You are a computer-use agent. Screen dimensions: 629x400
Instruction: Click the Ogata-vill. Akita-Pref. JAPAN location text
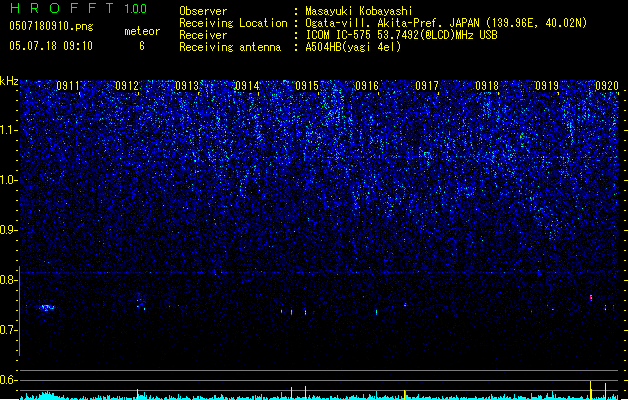click(x=446, y=23)
